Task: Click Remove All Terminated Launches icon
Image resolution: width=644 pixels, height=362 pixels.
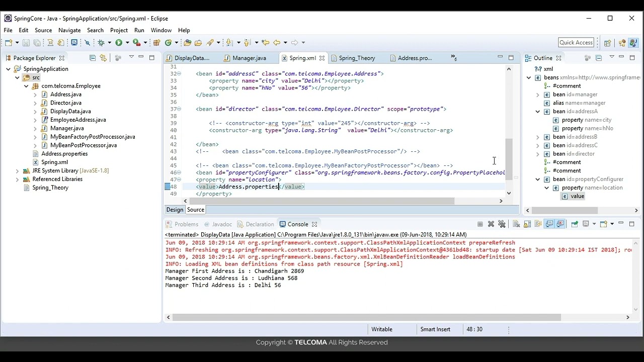Action: tap(502, 224)
